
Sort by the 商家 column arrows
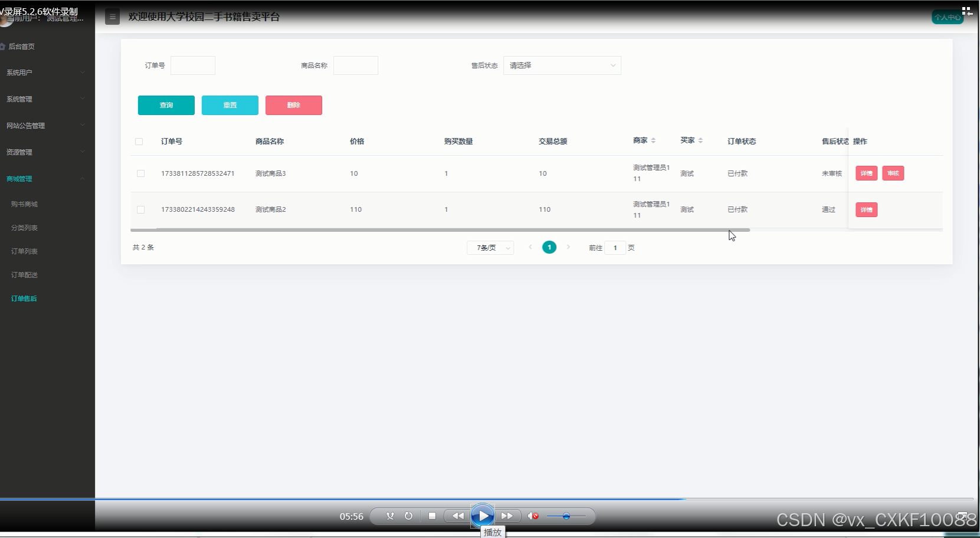(653, 140)
